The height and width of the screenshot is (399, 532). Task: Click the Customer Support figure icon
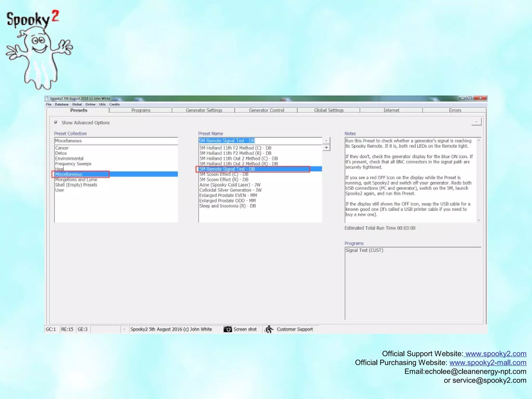pyautogui.click(x=269, y=329)
